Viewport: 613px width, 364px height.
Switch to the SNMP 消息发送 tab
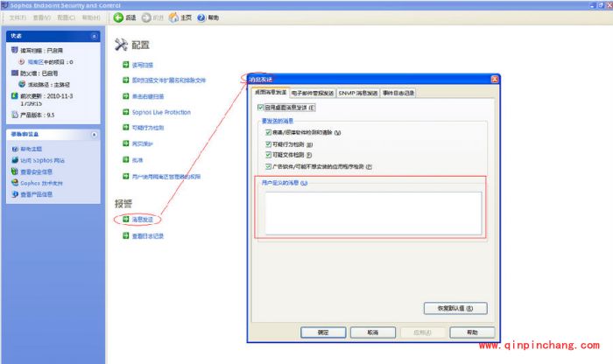pos(357,93)
